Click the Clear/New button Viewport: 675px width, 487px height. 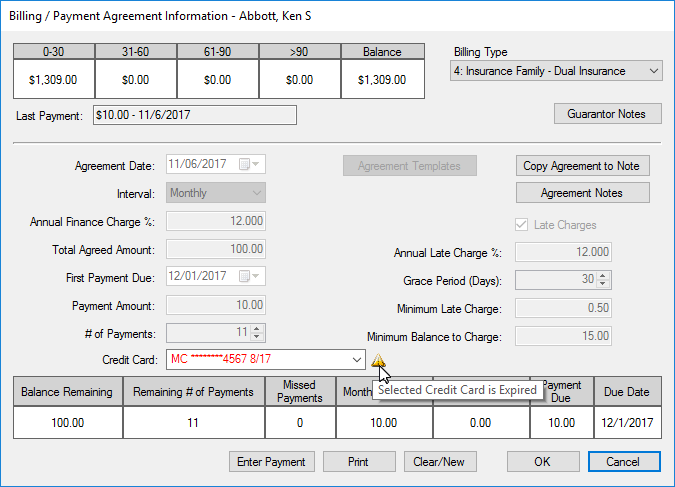[440, 462]
